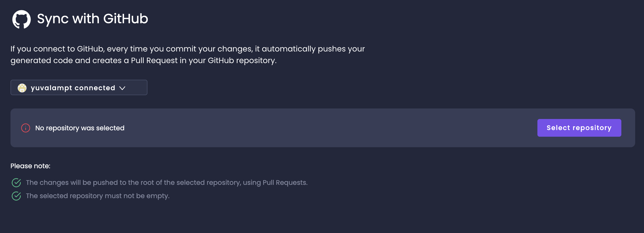Image resolution: width=644 pixels, height=233 pixels.
Task: Click the circular warning indicator near the repository message
Action: (x=25, y=128)
